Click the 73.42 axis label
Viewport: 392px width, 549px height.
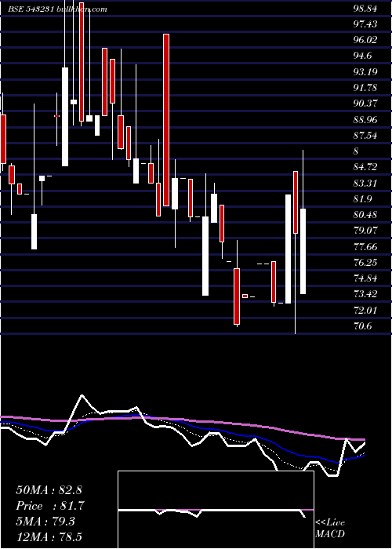pos(365,294)
